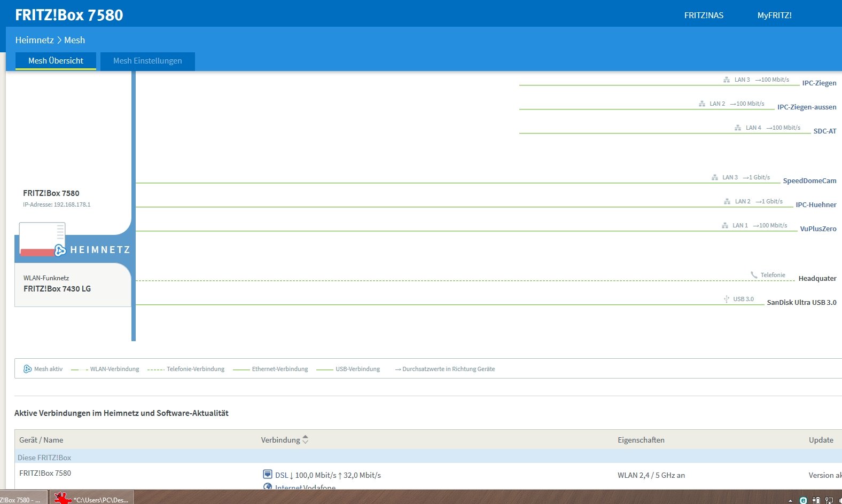Click the Eigenschaften column header
Screen dimensions: 842x504
click(641, 440)
